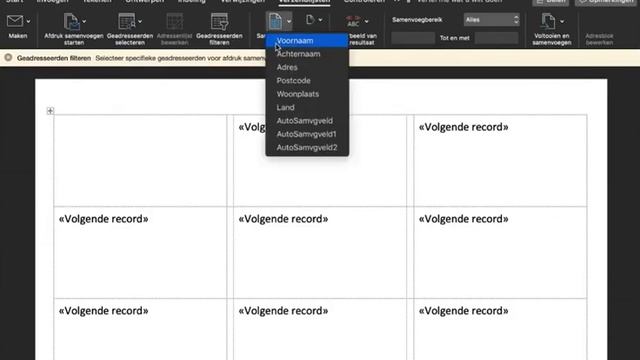Switch to the Verzendlijsten tab
The height and width of the screenshot is (360, 640).
304,2
